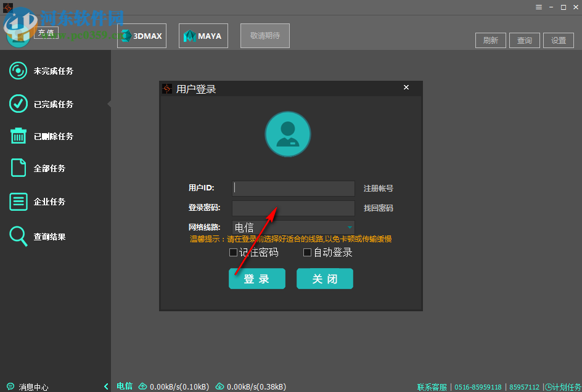This screenshot has height=392, width=582.
Task: Select the MAYA renderer tab
Action: [203, 35]
